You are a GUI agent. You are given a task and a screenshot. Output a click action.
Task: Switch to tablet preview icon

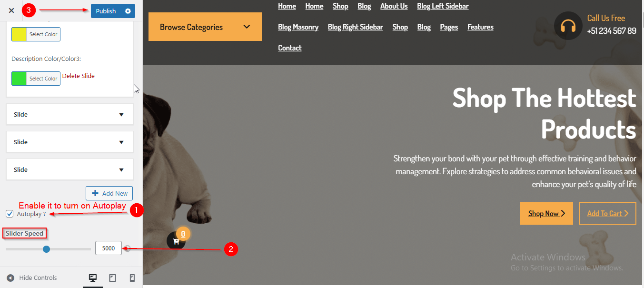113,278
